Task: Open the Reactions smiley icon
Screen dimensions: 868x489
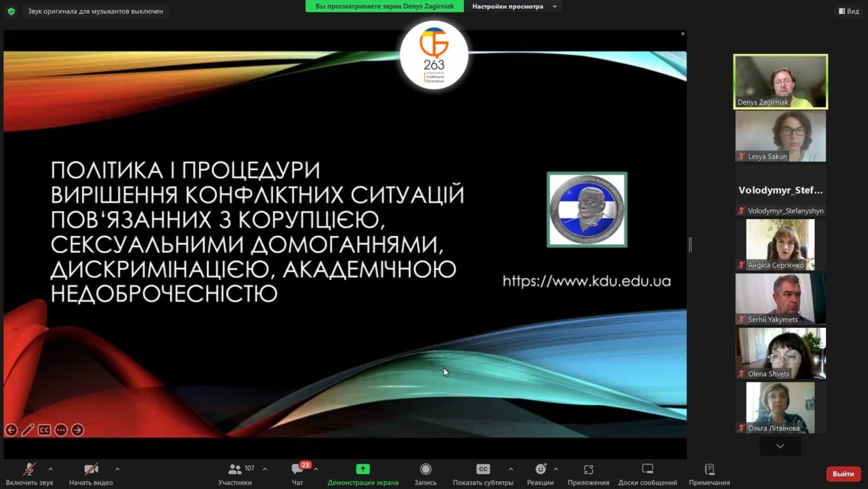Action: pyautogui.click(x=541, y=469)
